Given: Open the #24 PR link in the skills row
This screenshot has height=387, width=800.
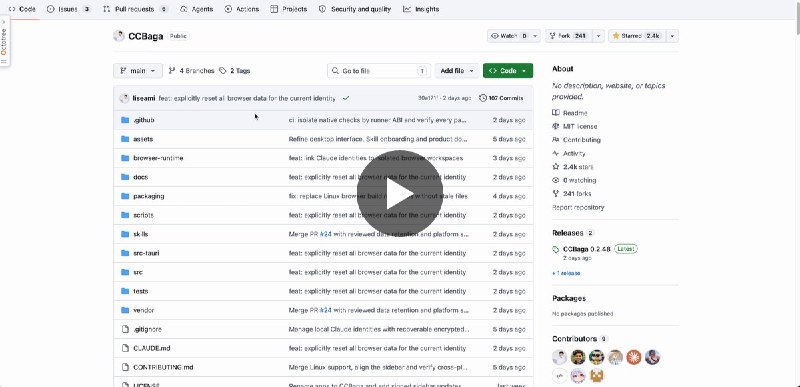Looking at the screenshot, I should [326, 234].
